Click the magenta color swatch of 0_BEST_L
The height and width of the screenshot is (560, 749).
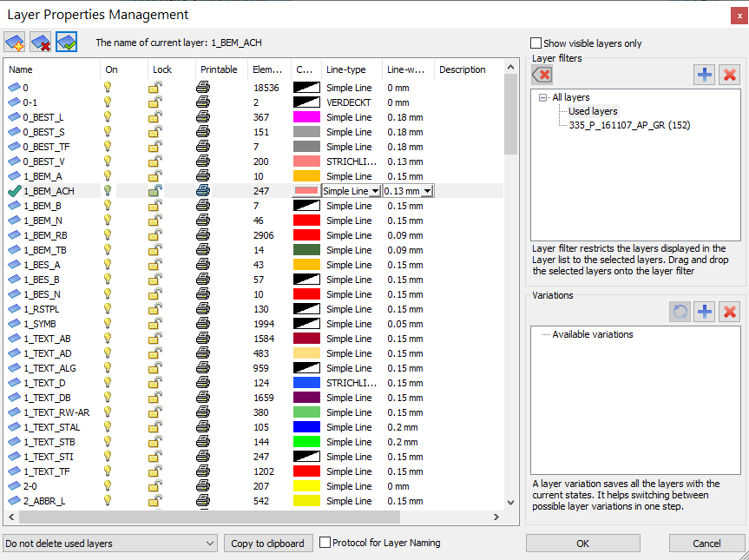(x=306, y=117)
